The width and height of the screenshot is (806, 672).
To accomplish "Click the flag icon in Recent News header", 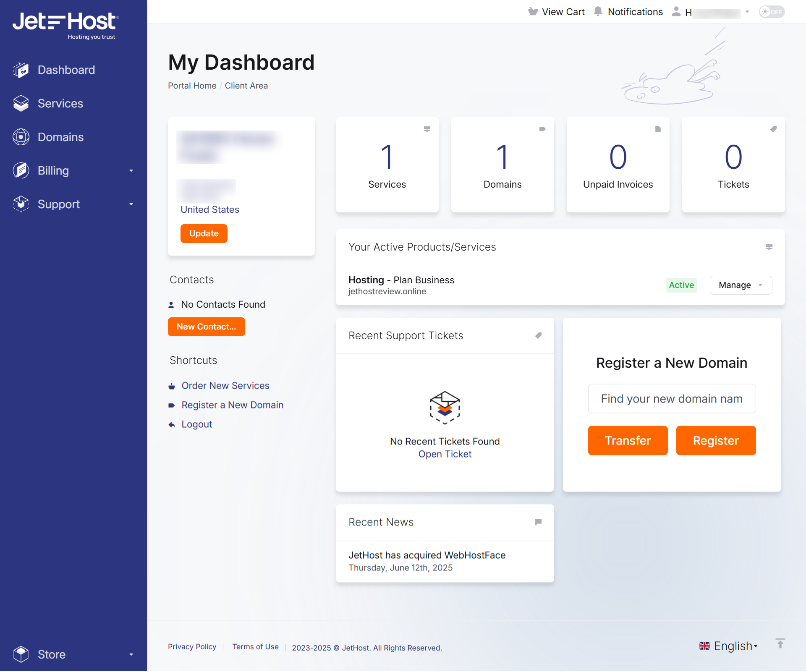I will coord(538,522).
